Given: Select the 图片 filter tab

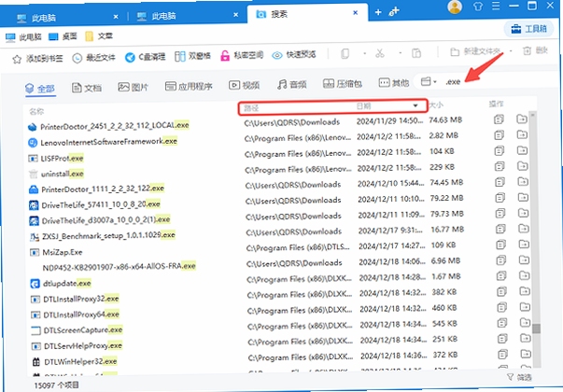Looking at the screenshot, I should click(x=133, y=87).
